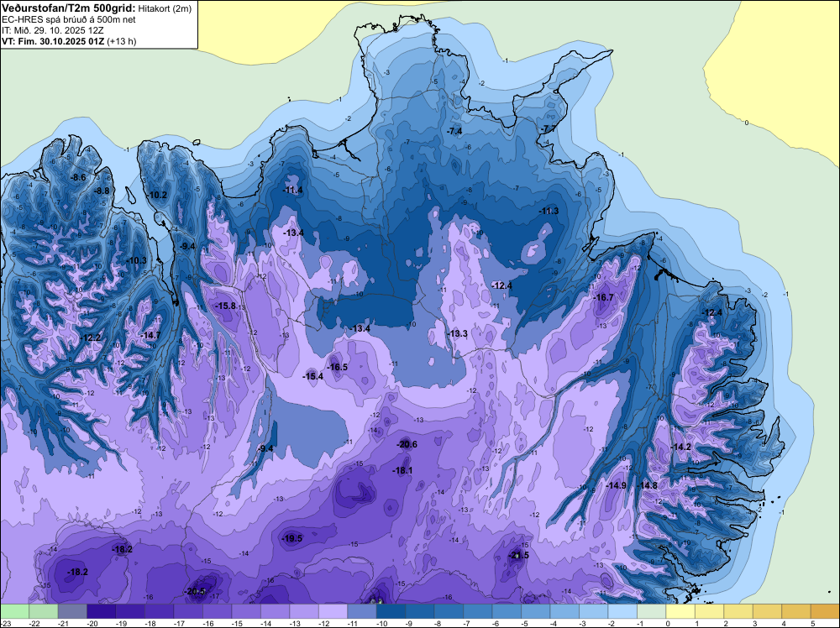Image resolution: width=840 pixels, height=628 pixels.
Task: Select the deep blue legend swatch for -10
Action: pyautogui.click(x=391, y=611)
